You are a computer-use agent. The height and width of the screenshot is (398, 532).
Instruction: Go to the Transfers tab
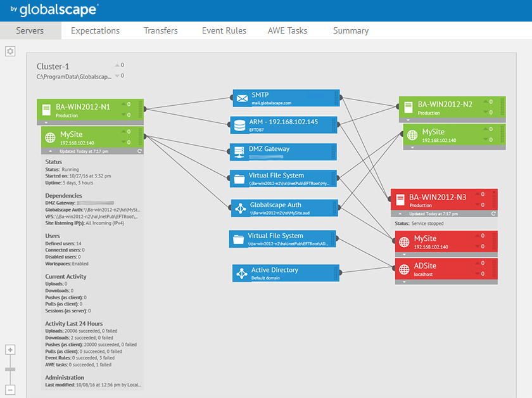pos(161,30)
